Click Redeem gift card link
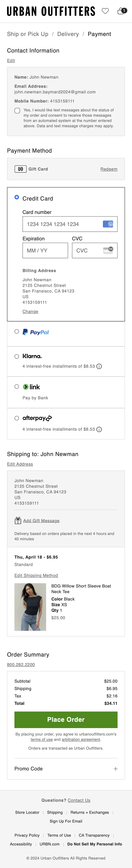This screenshot has height=868, width=132. [109, 169]
